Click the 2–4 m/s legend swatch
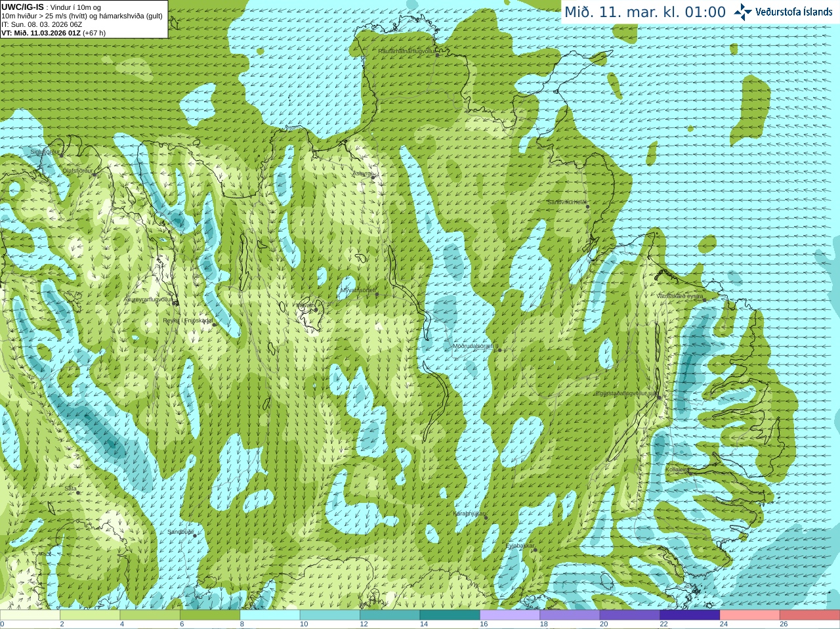The image size is (840, 629). coord(90,615)
